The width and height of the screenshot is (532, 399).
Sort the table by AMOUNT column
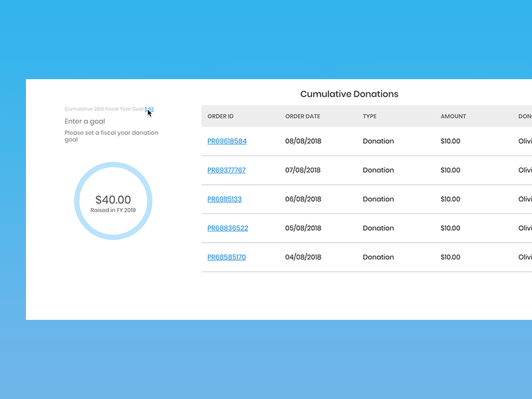tap(452, 116)
